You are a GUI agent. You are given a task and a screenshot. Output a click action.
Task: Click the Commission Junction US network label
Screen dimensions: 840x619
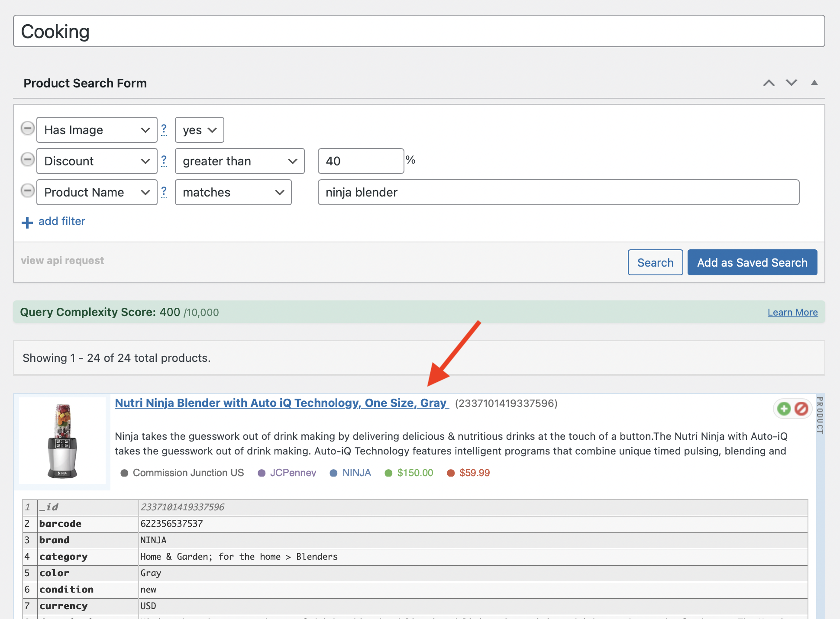click(x=188, y=473)
